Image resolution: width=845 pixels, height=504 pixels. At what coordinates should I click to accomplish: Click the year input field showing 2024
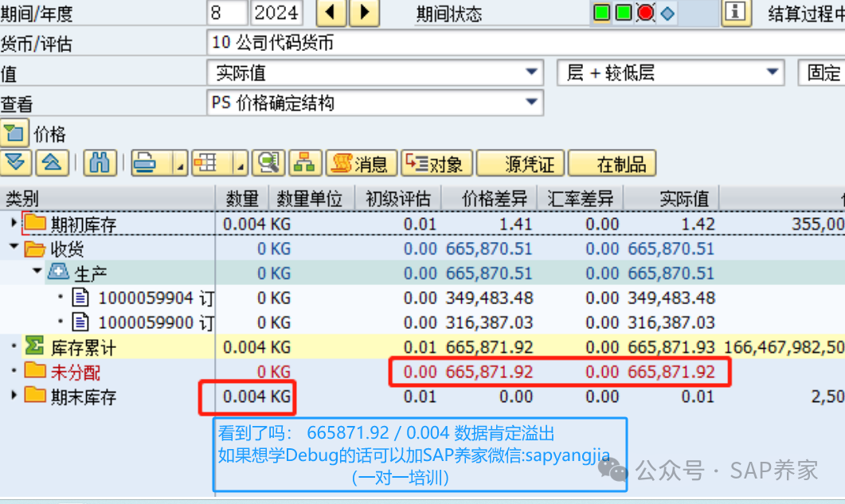coord(276,13)
